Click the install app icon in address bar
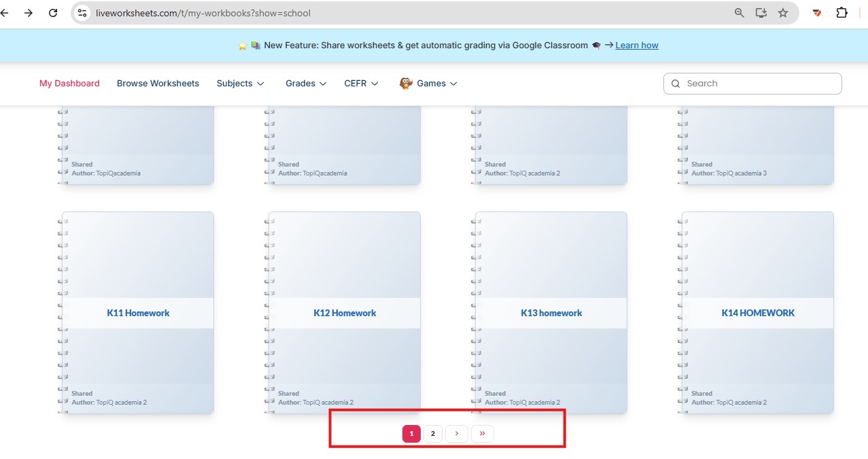868x459 pixels. pos(761,13)
